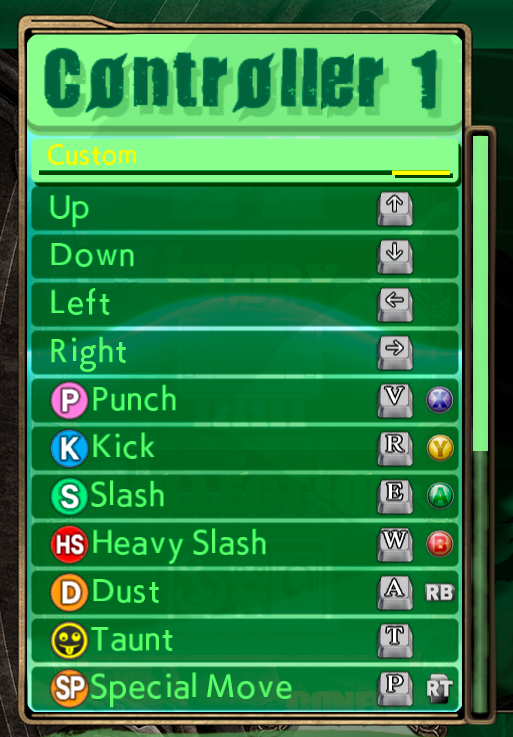Click the RT trigger icon for Special Move
The width and height of the screenshot is (513, 737).
coord(439,689)
